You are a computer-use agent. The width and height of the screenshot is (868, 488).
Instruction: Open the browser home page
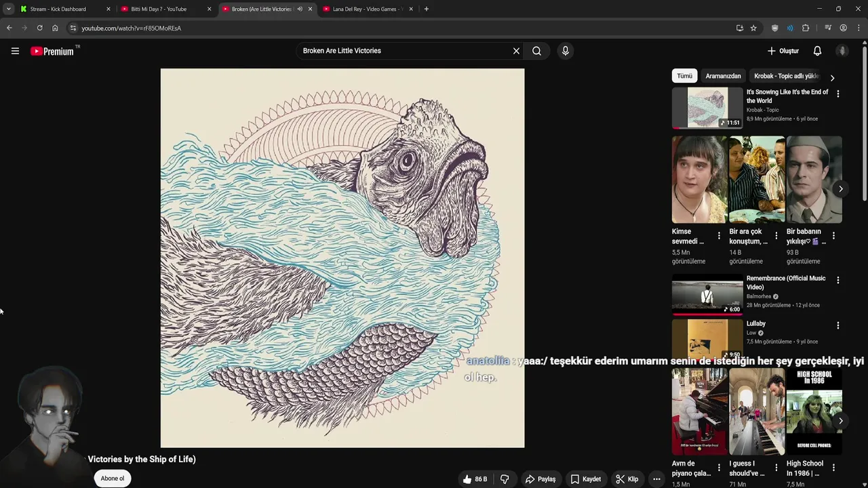55,28
